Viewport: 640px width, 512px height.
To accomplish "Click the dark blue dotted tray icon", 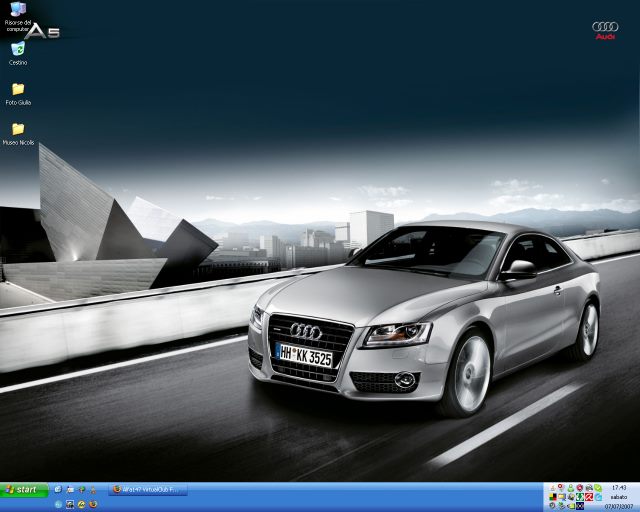I will point(579,506).
